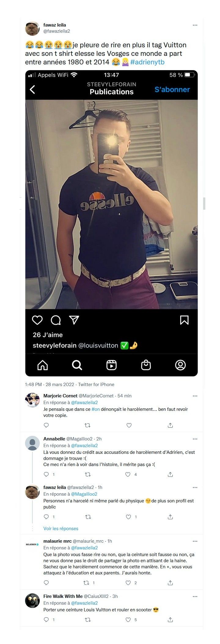Retweet Annabelle's reply

tap(88, 474)
